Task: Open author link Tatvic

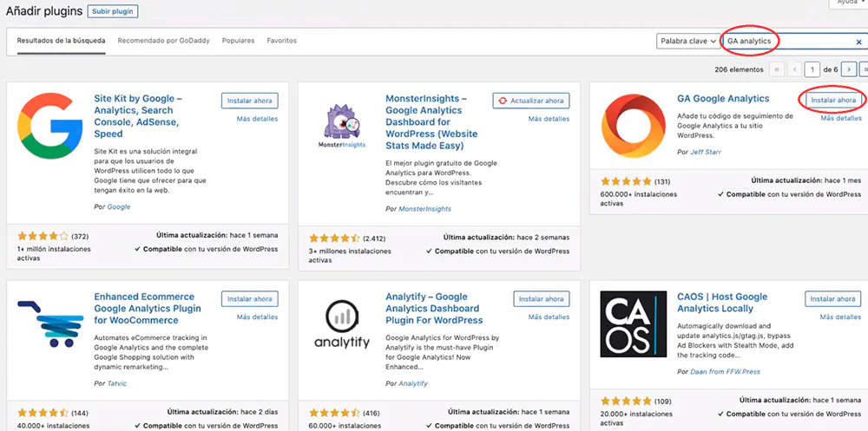Action: click(116, 383)
